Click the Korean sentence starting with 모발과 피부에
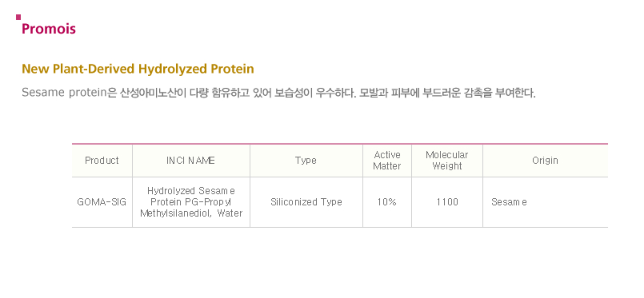 [447, 93]
